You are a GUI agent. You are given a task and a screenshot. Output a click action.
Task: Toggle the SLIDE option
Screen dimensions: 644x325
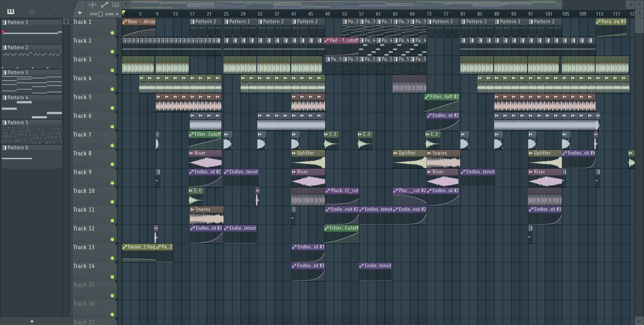[117, 14]
